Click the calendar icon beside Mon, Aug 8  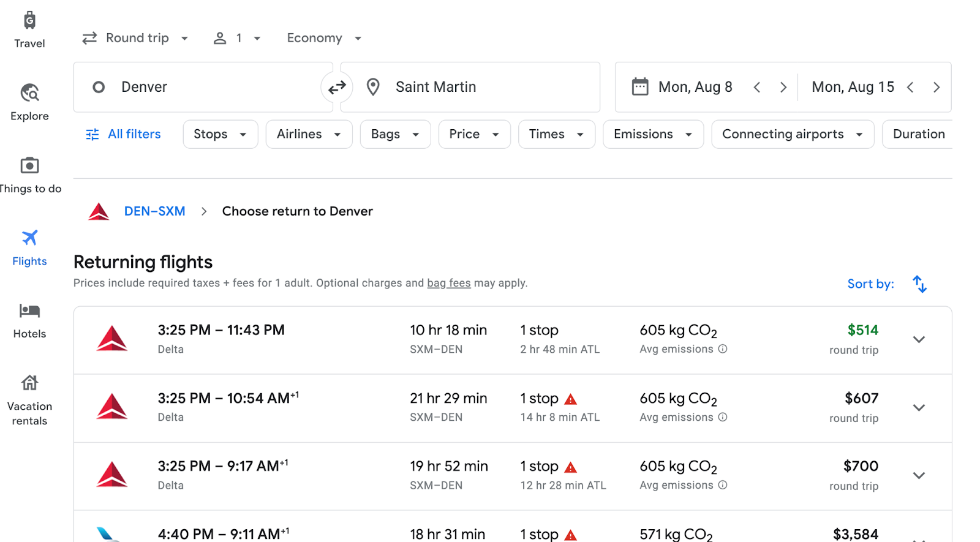tap(640, 87)
